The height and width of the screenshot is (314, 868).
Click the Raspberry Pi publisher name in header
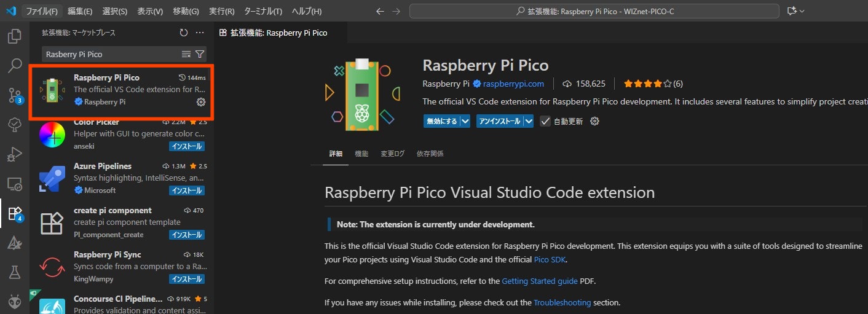446,84
